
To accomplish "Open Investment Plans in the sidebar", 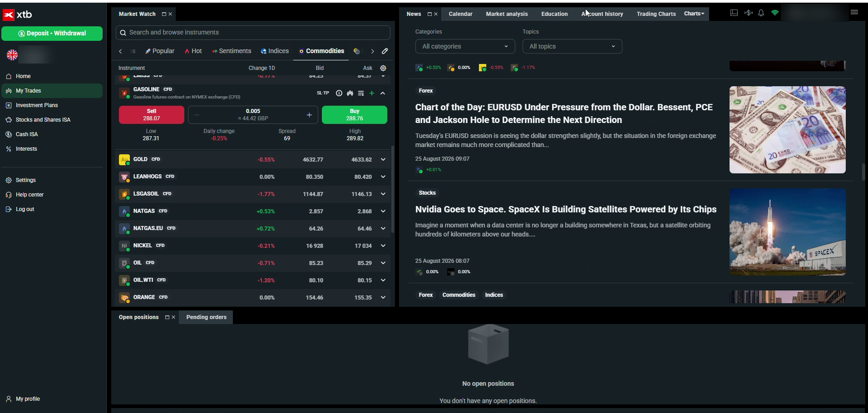I will tap(37, 105).
